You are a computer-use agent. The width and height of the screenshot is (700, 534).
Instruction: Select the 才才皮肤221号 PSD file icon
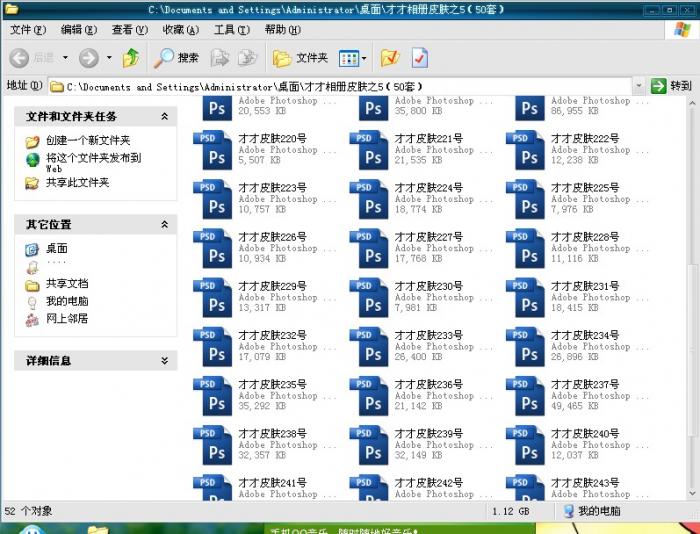[369, 150]
